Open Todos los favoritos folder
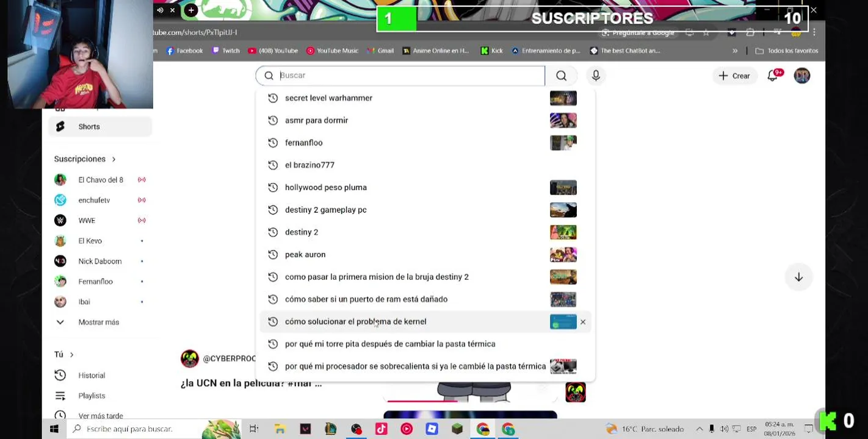The image size is (868, 439). 787,51
